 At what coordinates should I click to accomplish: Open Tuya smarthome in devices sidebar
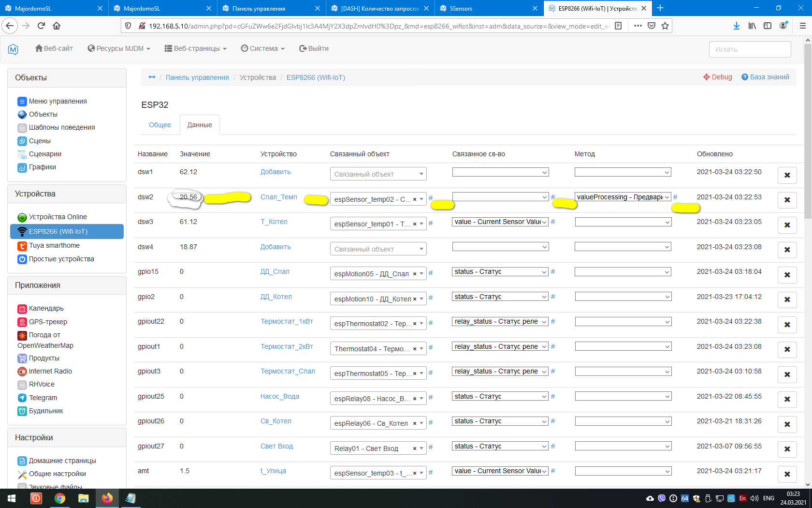tap(54, 245)
